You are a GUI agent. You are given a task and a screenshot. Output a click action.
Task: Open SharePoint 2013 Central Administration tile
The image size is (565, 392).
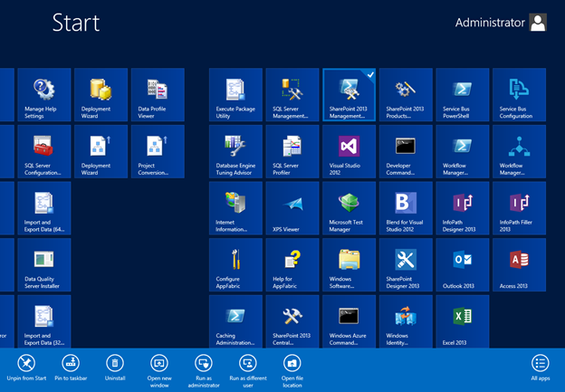(x=292, y=321)
